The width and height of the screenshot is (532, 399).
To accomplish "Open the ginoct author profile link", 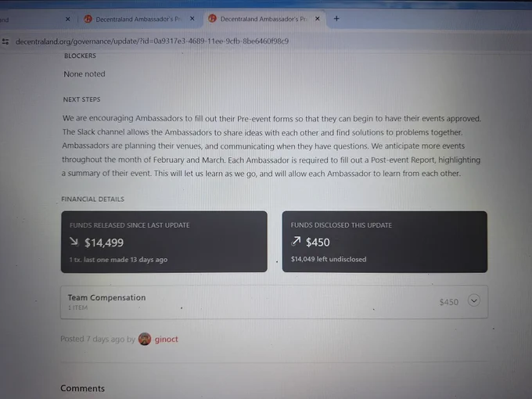I will point(166,340).
